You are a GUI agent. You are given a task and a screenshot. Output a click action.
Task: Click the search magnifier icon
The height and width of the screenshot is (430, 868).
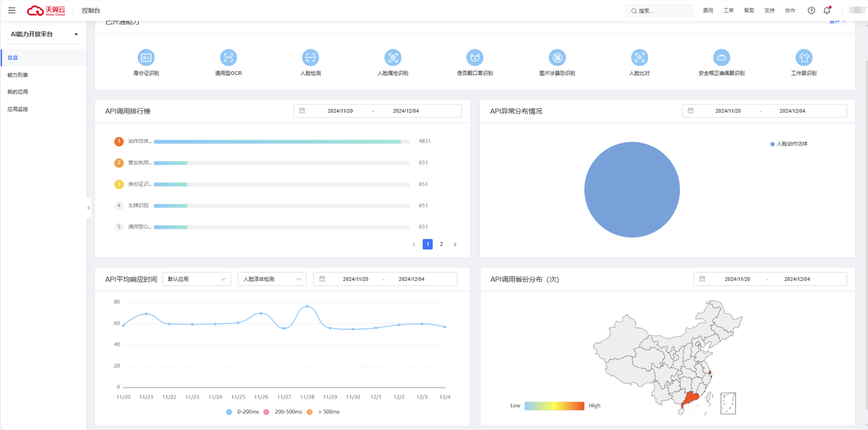tap(634, 11)
